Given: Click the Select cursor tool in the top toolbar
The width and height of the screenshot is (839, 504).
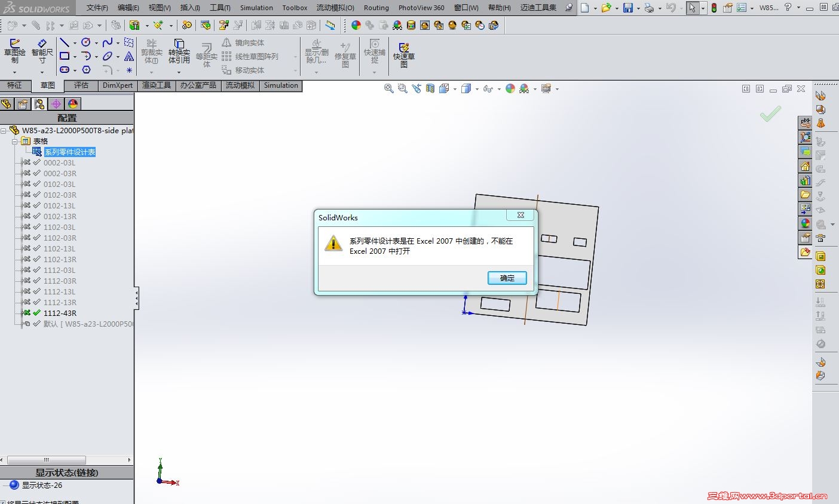Looking at the screenshot, I should (692, 8).
